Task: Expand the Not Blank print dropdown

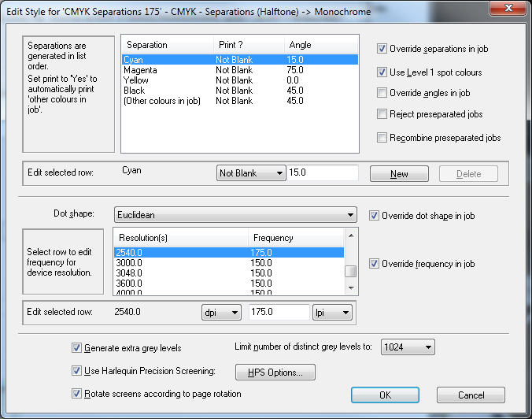Action: click(249, 173)
